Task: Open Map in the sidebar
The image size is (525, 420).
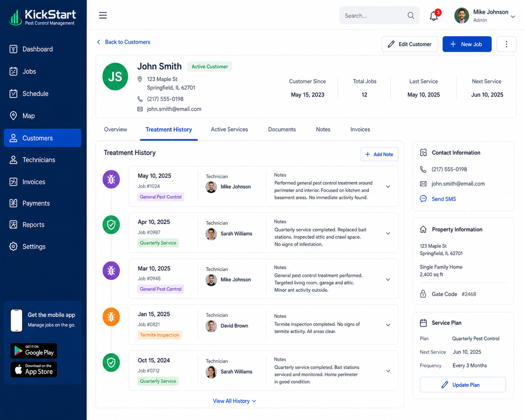Action: click(42, 116)
